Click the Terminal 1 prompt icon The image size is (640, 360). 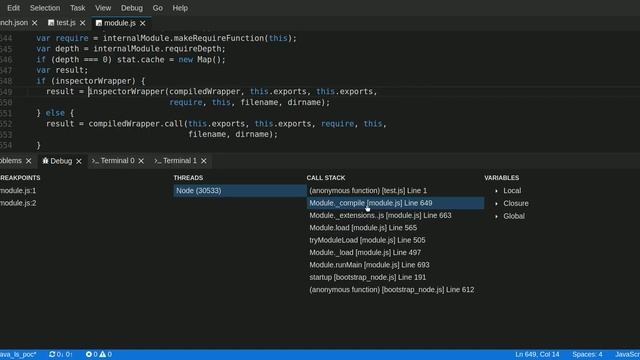pos(158,161)
